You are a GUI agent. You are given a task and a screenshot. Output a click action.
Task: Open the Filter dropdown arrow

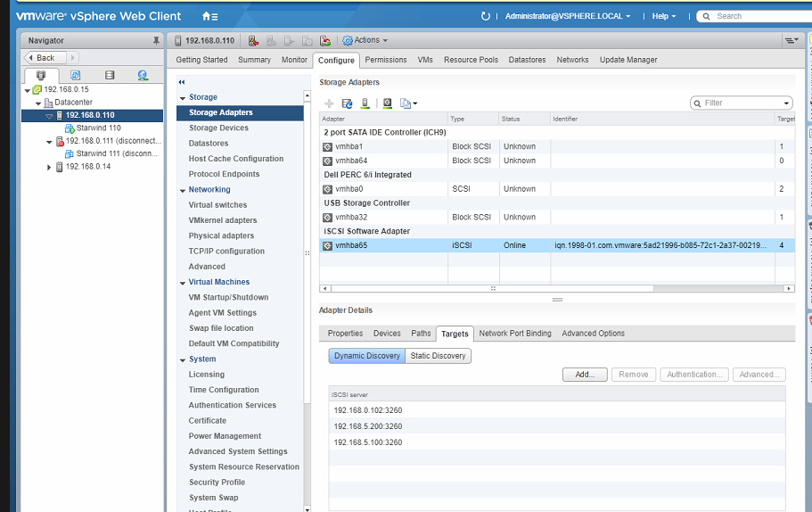click(786, 103)
